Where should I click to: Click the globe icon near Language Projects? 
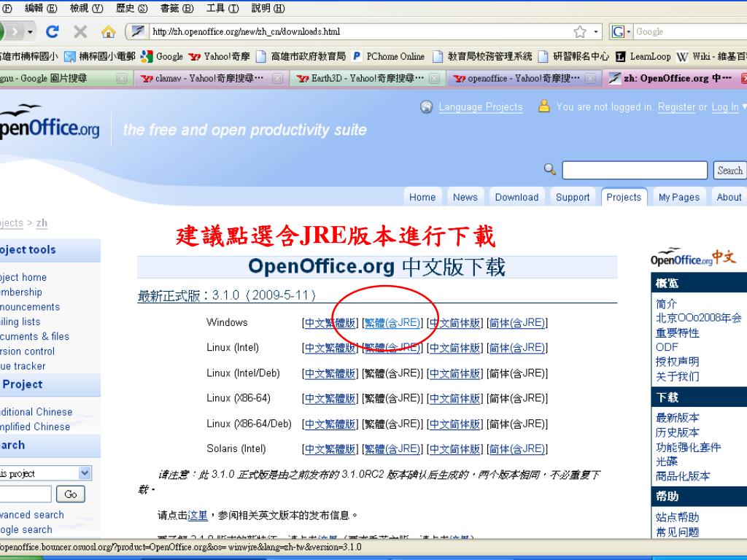coord(426,106)
